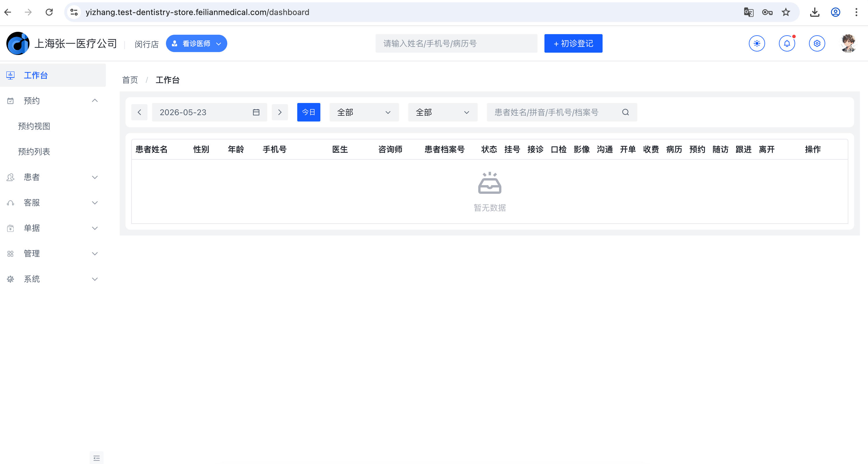Click the calendar icon in date field

tap(256, 112)
